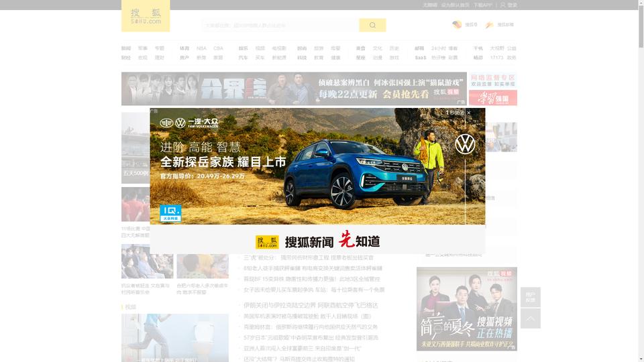
Task: Click the 学习强国 red banner
Action: pyautogui.click(x=493, y=98)
